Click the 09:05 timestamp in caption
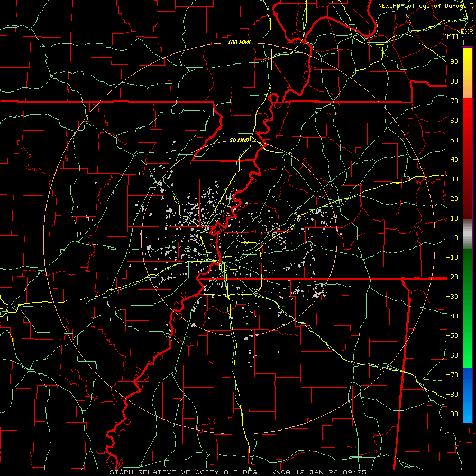The image size is (476, 476). click(355, 472)
